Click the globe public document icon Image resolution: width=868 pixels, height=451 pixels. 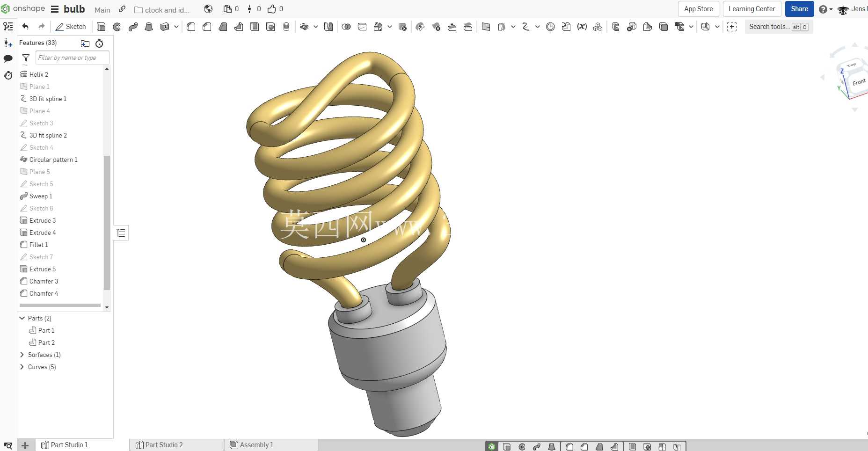[209, 9]
